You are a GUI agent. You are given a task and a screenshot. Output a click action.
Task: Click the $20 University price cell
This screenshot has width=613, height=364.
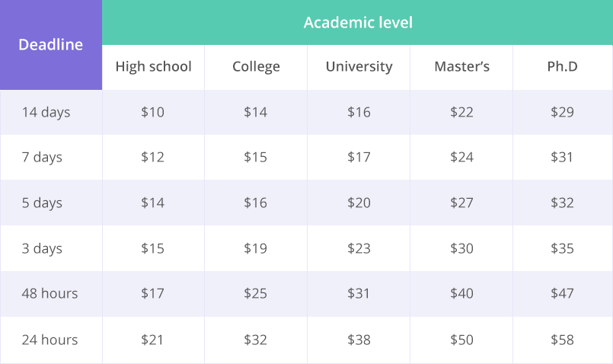pyautogui.click(x=359, y=203)
